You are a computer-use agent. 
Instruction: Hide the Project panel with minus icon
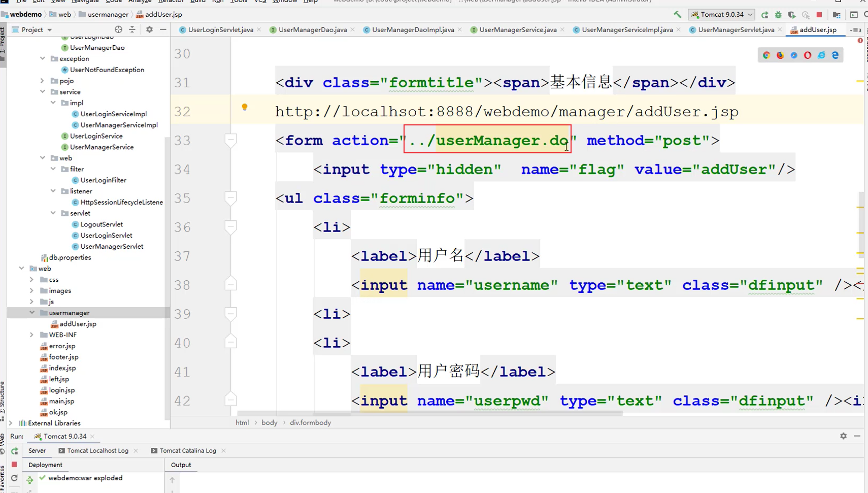[163, 29]
